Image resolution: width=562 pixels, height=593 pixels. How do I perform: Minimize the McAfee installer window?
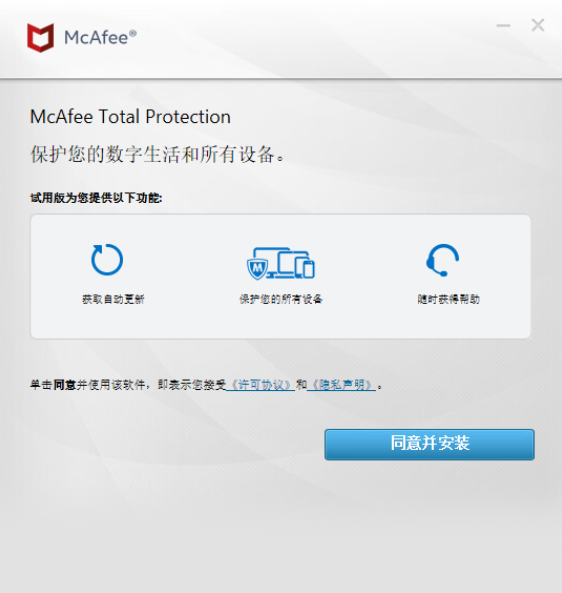(503, 25)
